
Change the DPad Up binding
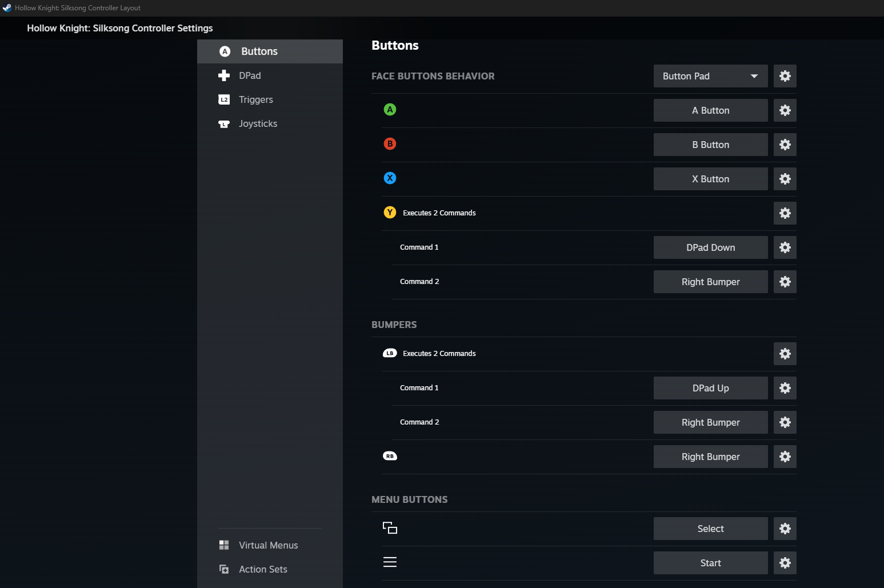(711, 388)
